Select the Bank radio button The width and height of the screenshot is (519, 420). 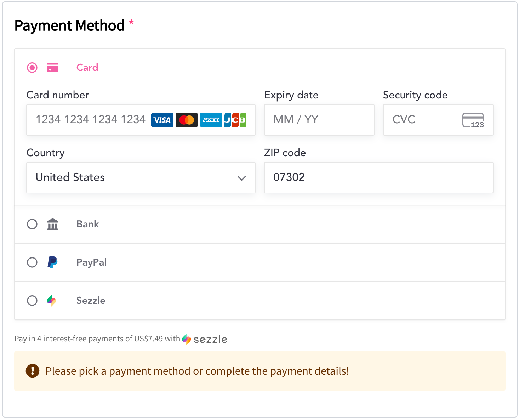(x=32, y=224)
